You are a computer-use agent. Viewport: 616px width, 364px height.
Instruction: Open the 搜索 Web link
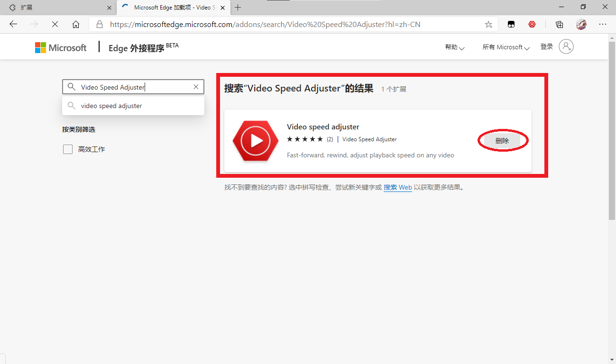(x=397, y=187)
